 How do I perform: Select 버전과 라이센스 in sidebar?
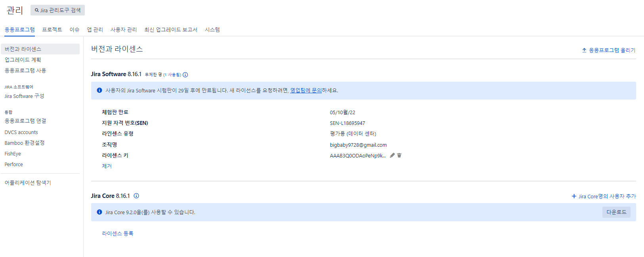[40, 49]
